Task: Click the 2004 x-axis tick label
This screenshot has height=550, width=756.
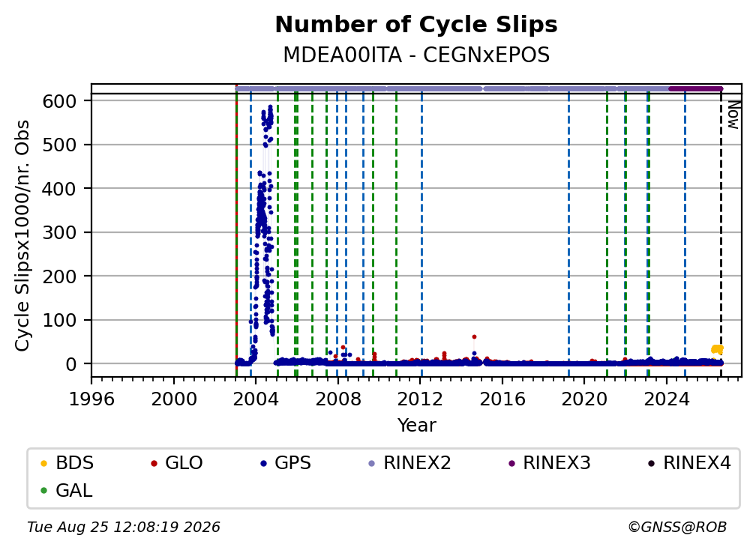Action: pyautogui.click(x=256, y=399)
